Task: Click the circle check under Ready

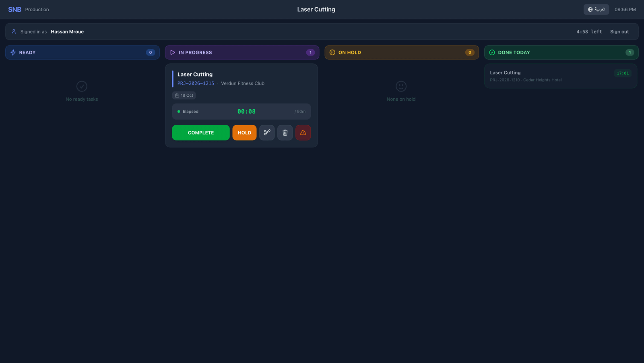Action: click(x=82, y=86)
